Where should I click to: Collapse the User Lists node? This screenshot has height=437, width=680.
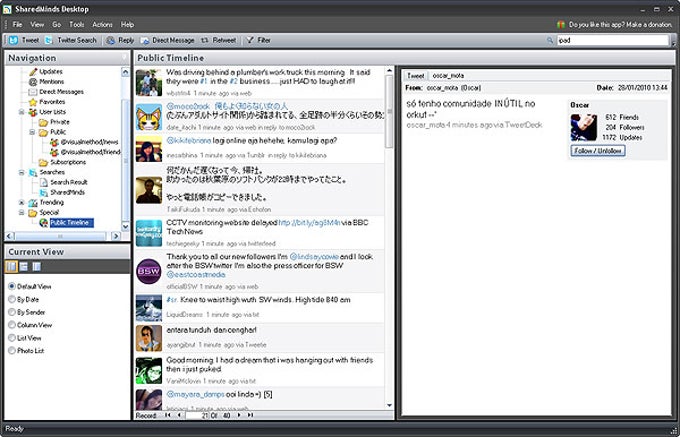click(21, 112)
